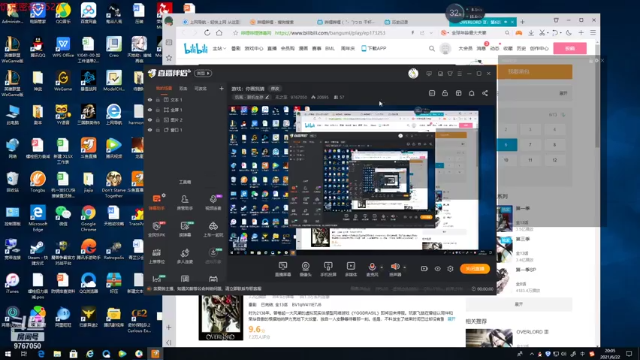Expand the 主站 dropdown on bilibili
This screenshot has height=360, width=640.
[219, 49]
